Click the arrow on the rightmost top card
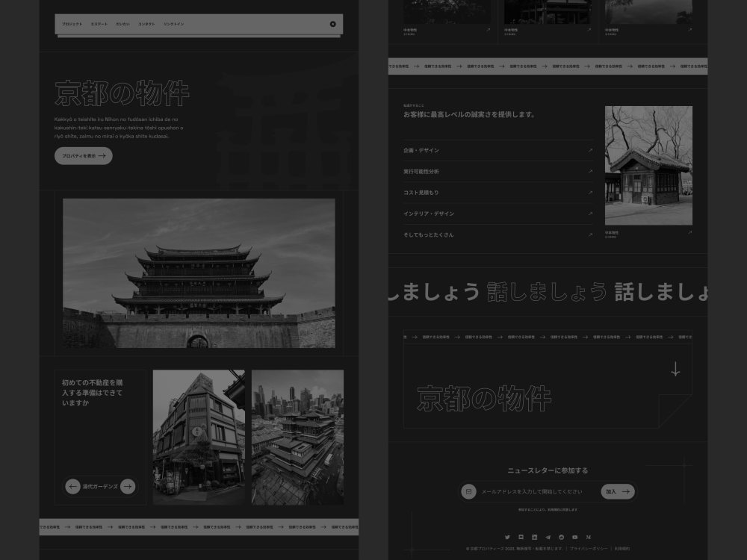The width and height of the screenshot is (747, 560). (x=689, y=30)
